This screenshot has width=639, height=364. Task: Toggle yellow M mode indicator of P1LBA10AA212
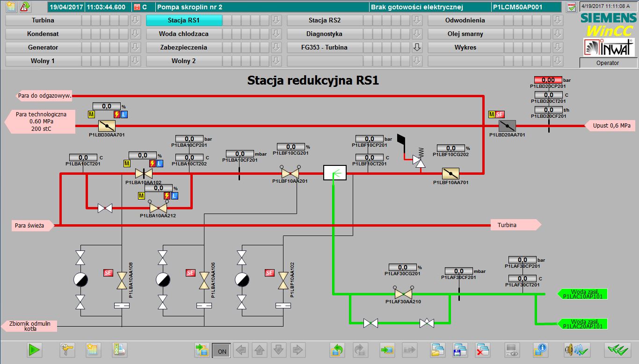click(x=141, y=196)
